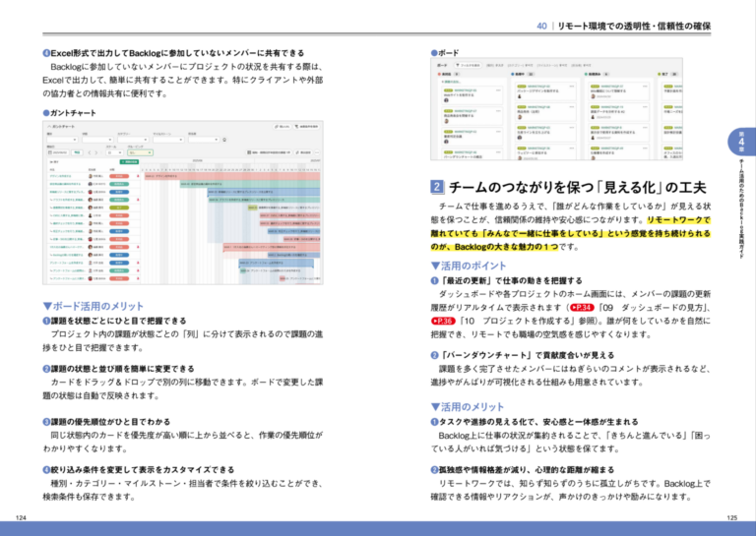Click heading チームのつながりを保つ「見える化」の工夫
The image size is (756, 536).
pos(577,187)
